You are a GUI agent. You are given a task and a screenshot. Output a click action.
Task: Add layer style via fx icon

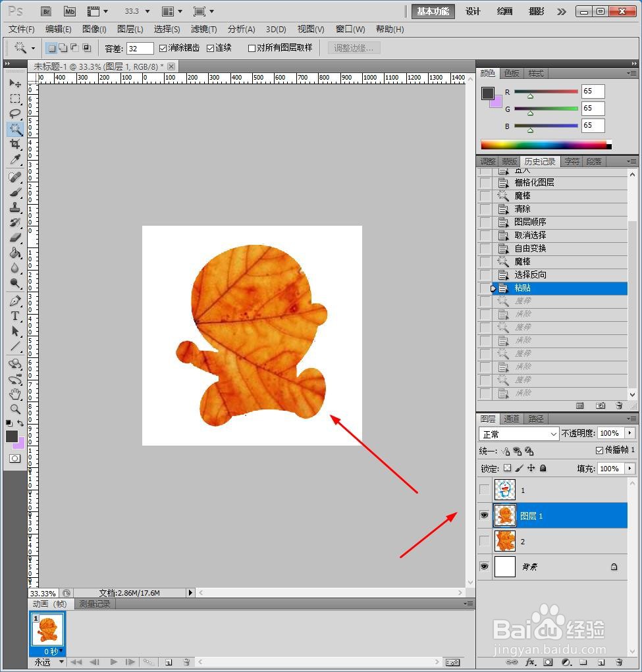point(530,662)
